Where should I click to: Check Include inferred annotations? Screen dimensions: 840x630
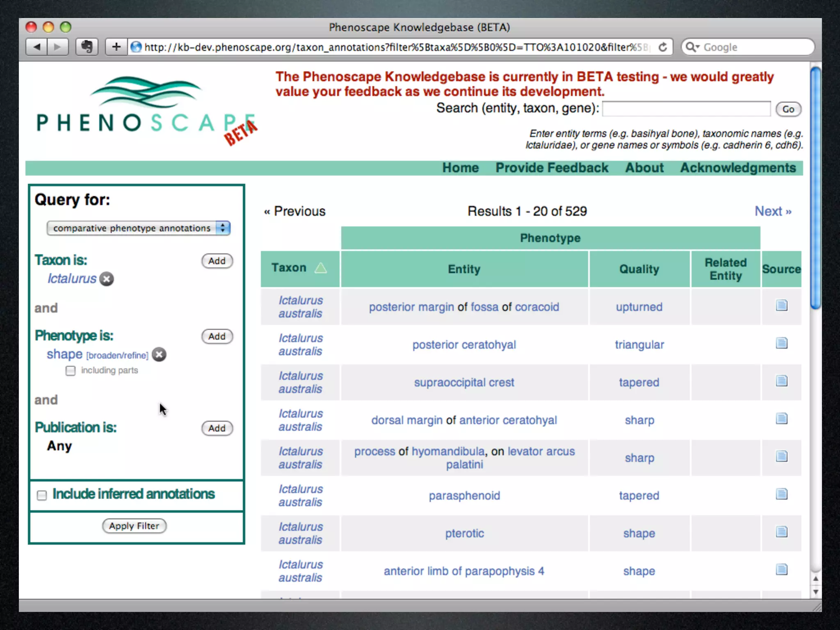click(x=42, y=495)
